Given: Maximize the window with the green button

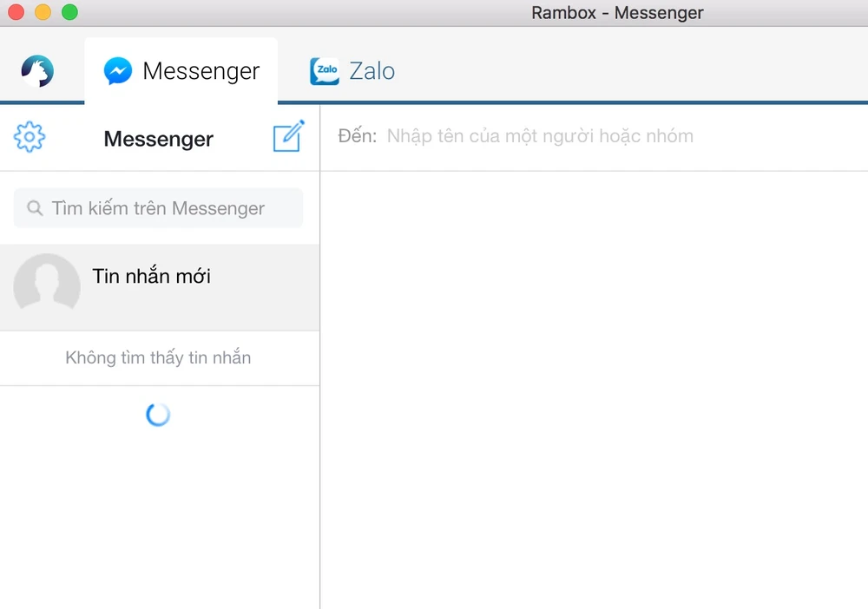Looking at the screenshot, I should [69, 12].
